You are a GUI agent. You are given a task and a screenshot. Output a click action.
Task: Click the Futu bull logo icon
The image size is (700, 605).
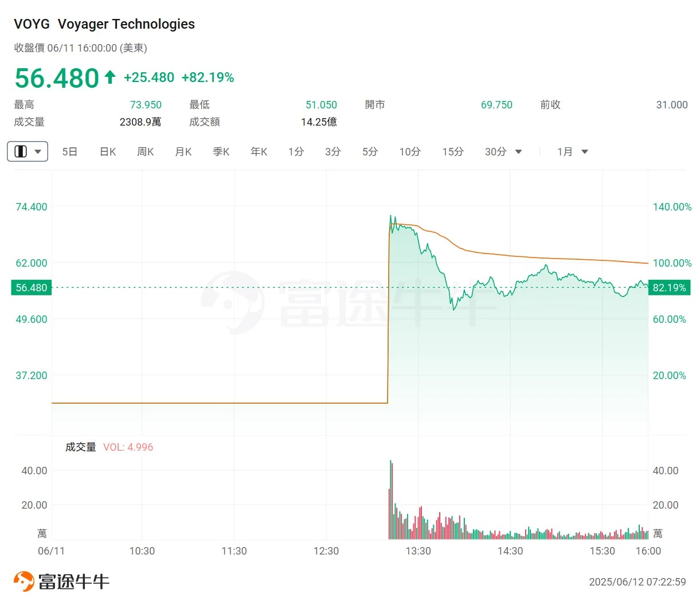(x=24, y=581)
